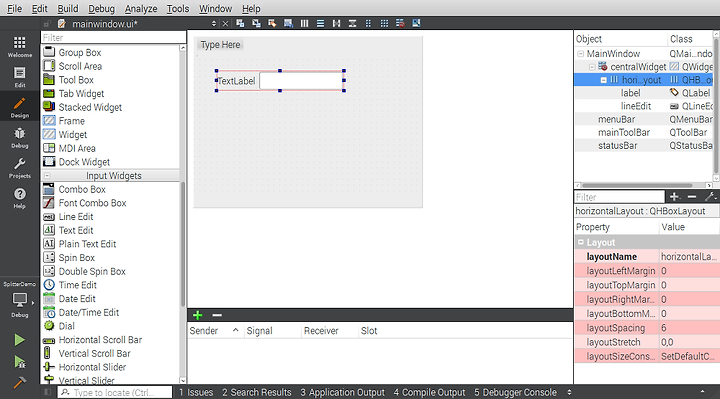Open the Help mode in sidebar
Screen dimensions: 720x399
[19, 198]
